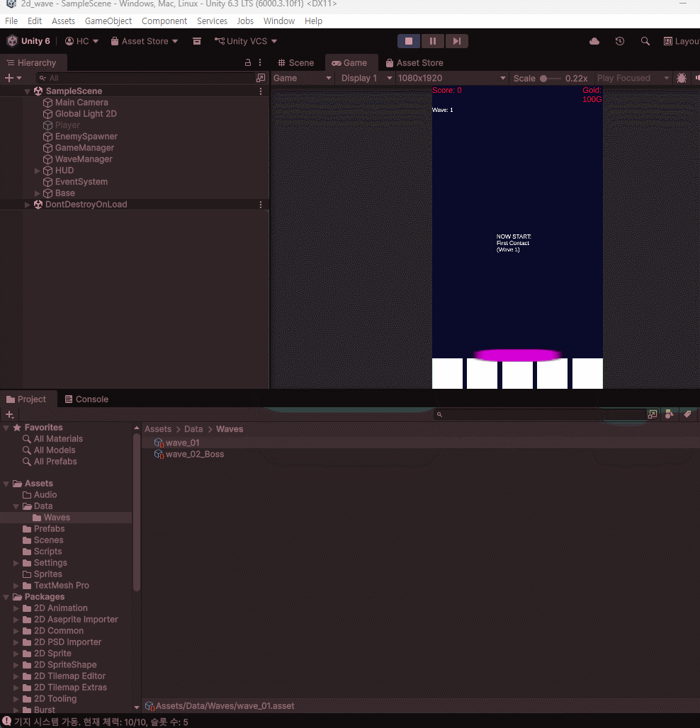Click the status bar error icon
This screenshot has width=700, height=728.
point(6,722)
